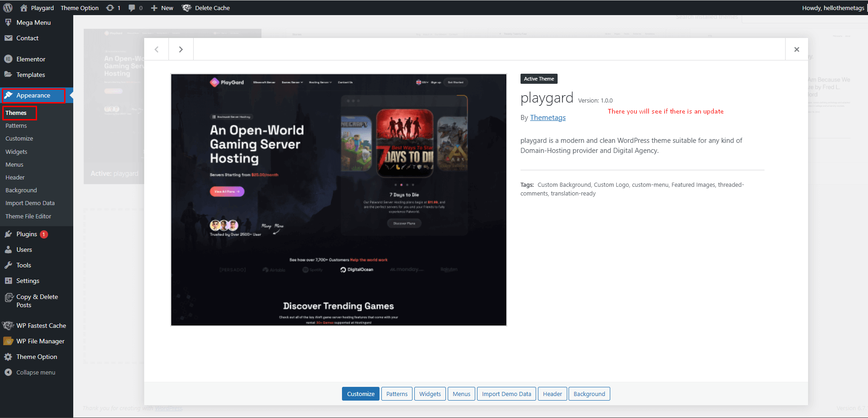The image size is (868, 418).
Task: Click the Appearance paintbrush icon
Action: (8, 95)
